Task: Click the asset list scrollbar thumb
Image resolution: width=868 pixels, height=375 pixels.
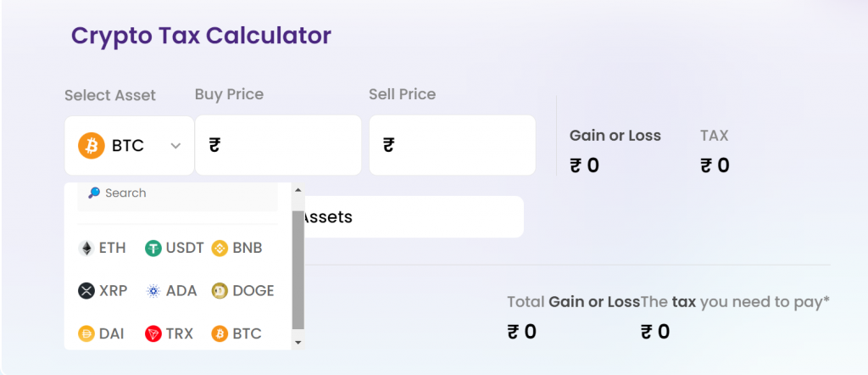Action: pyautogui.click(x=298, y=270)
